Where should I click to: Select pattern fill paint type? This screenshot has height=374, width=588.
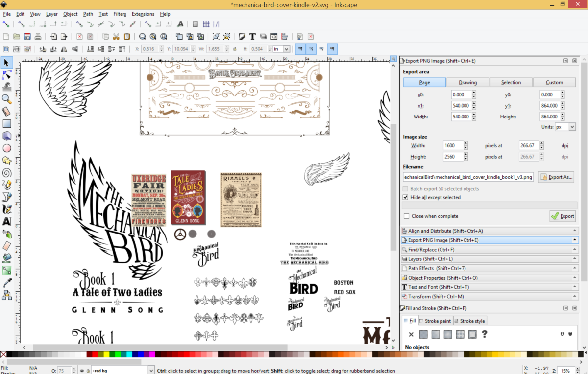point(460,335)
